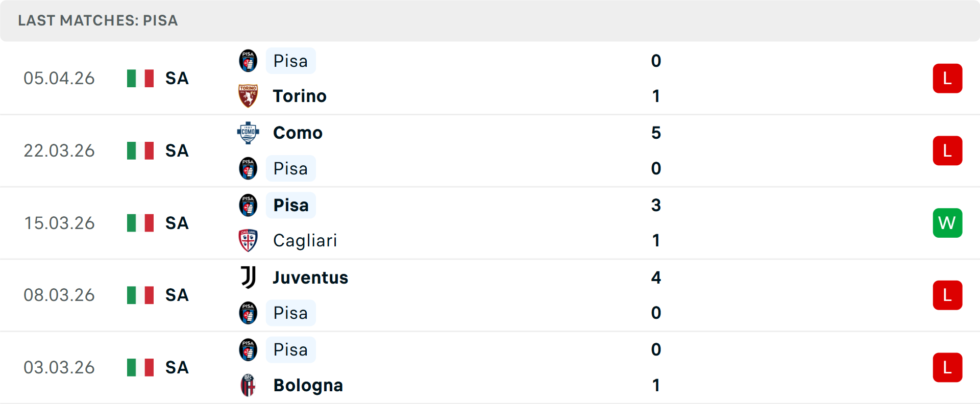Click the score 5 for Como
This screenshot has height=404, width=980.
656,133
